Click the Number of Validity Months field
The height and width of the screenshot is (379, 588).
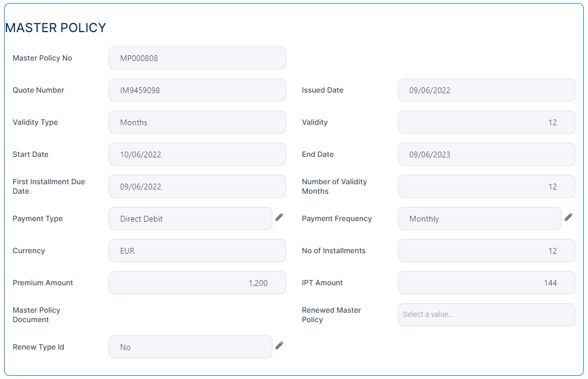click(x=486, y=186)
